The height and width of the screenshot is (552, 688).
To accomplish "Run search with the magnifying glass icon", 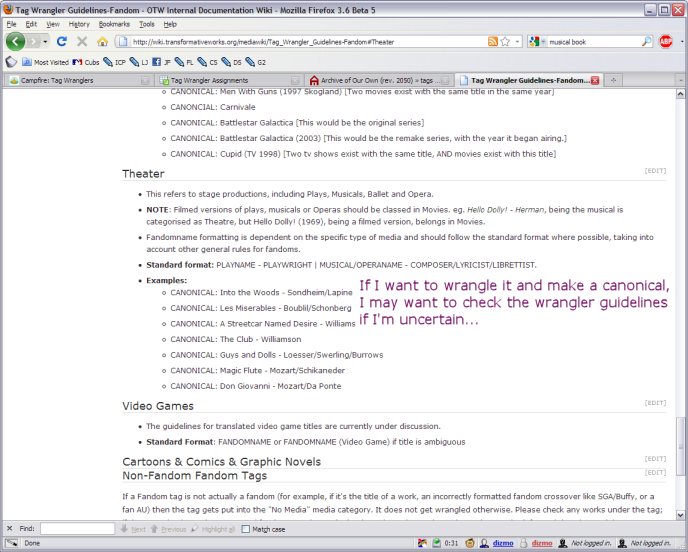I will [x=646, y=42].
